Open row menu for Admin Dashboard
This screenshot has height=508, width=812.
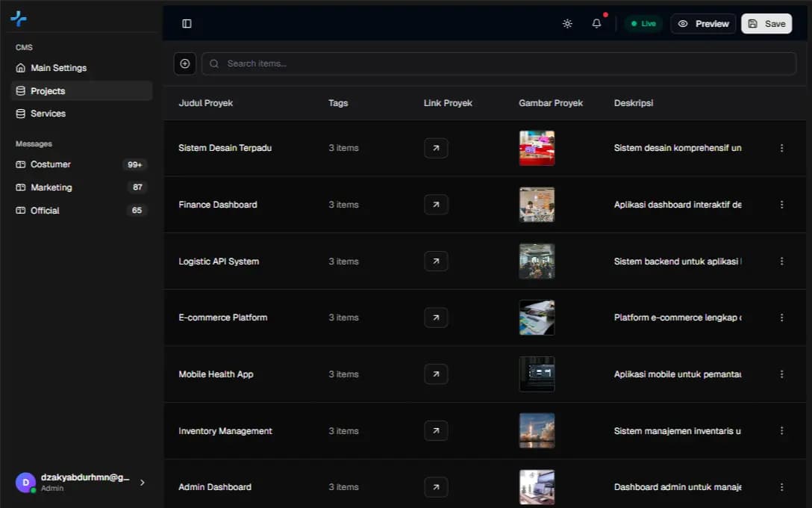(x=782, y=487)
